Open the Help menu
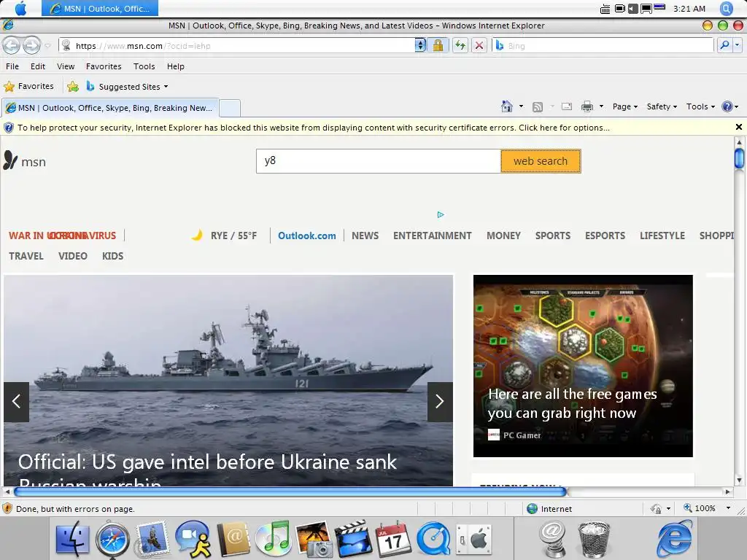The image size is (747, 560). [x=175, y=66]
